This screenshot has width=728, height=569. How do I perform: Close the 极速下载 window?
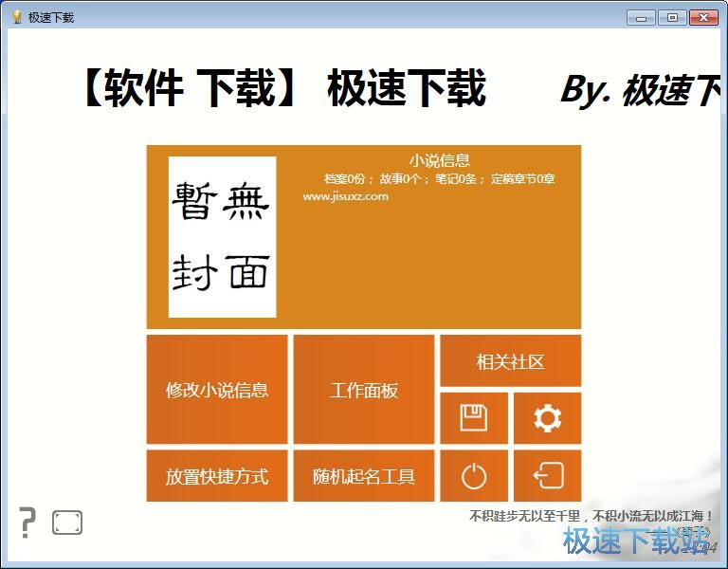(x=702, y=17)
